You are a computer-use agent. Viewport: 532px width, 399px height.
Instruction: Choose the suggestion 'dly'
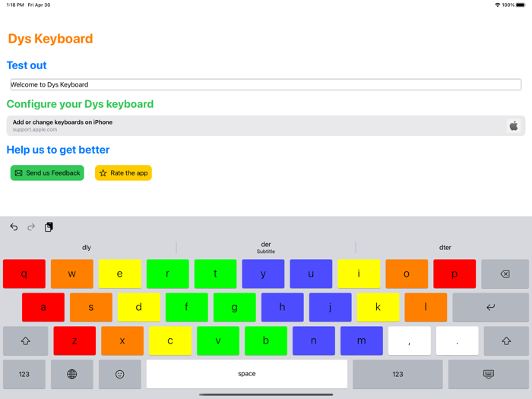(87, 247)
